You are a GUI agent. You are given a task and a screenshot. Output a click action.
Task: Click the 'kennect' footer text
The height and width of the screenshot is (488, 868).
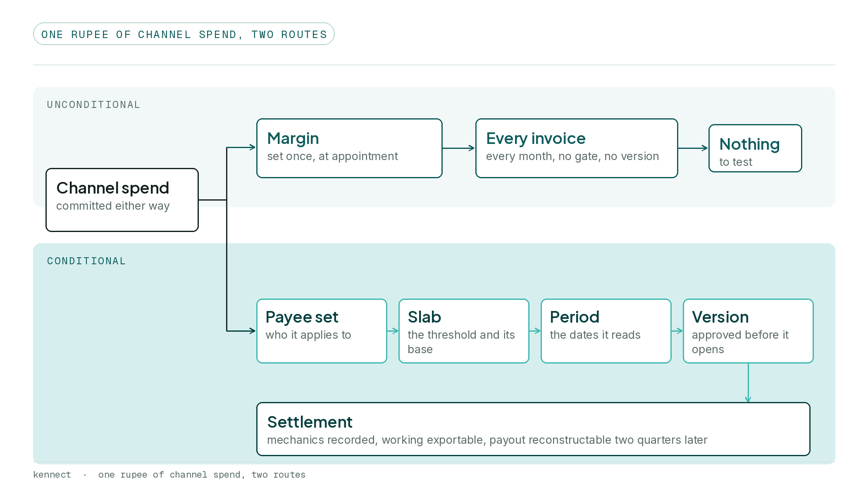[x=52, y=475]
